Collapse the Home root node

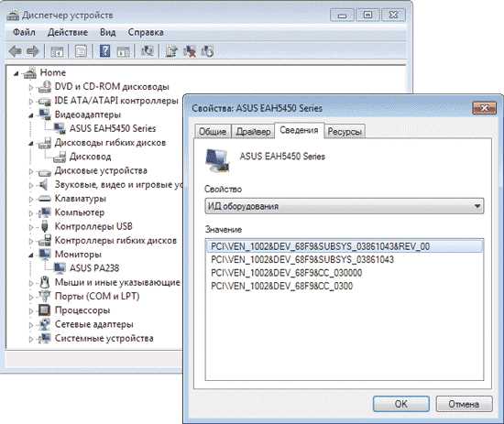pyautogui.click(x=16, y=74)
